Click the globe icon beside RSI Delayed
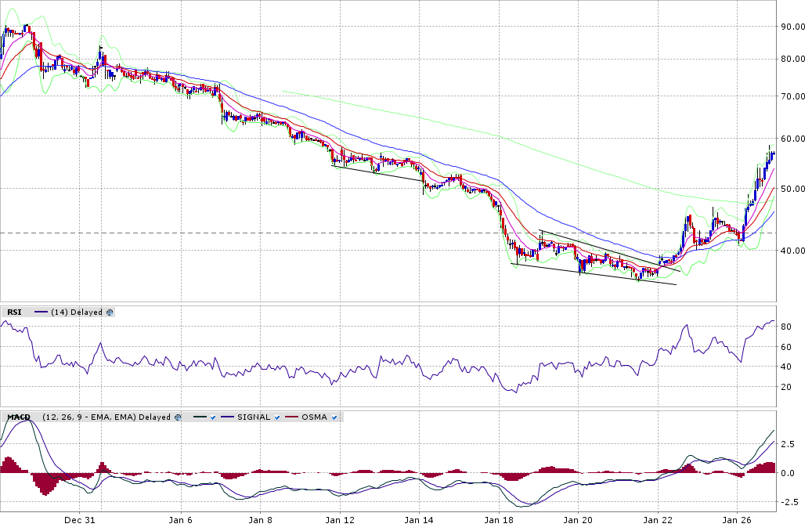 (110, 312)
